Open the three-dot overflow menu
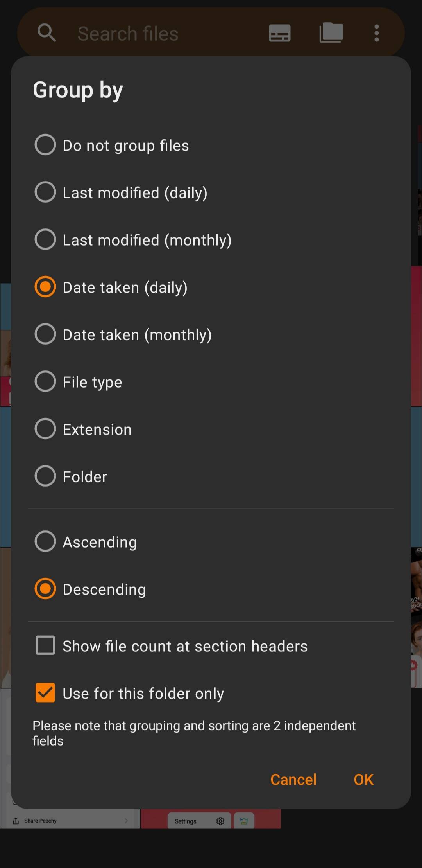The width and height of the screenshot is (422, 868). (x=377, y=33)
